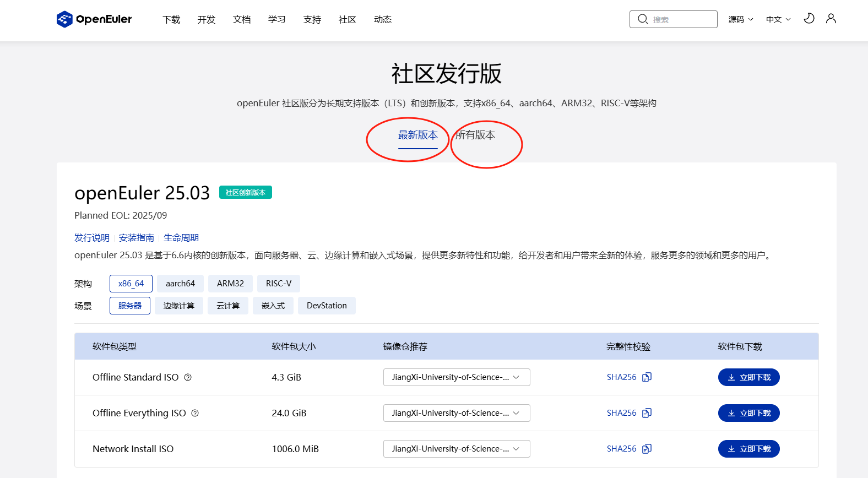Expand mirror dropdown for Offline Standard ISO
The image size is (868, 478).
[457, 377]
